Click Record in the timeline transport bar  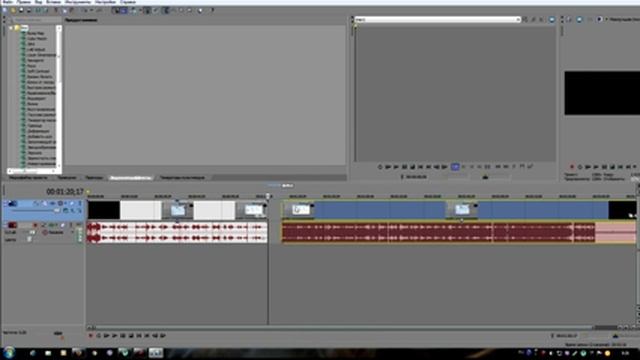[91, 336]
